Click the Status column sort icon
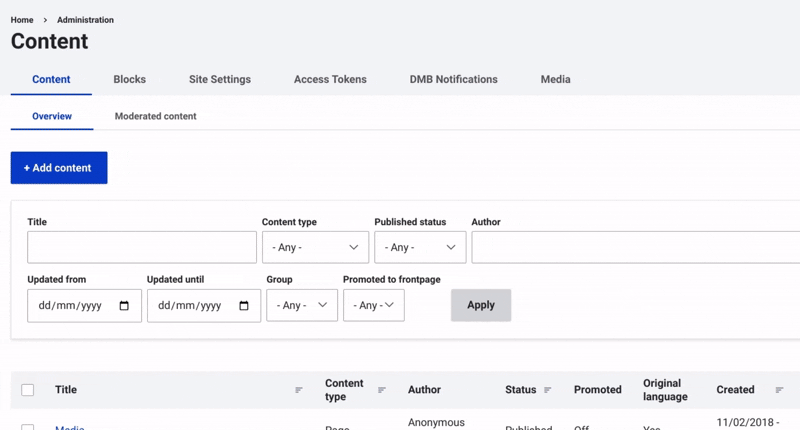Viewport: 800px width, 430px height. pos(548,390)
